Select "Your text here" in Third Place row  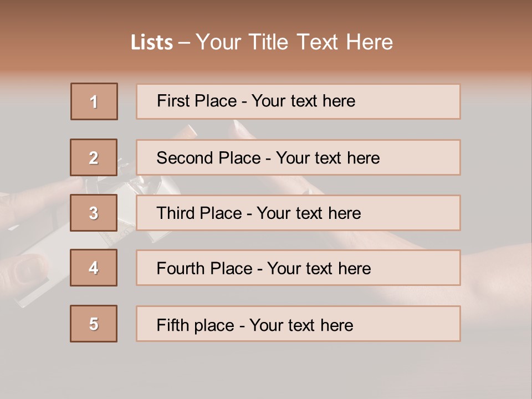click(309, 213)
